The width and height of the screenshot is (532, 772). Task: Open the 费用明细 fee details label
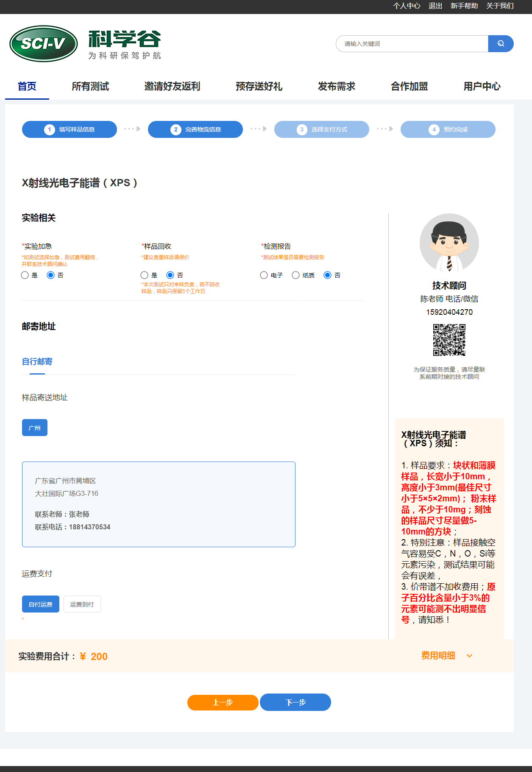[438, 656]
